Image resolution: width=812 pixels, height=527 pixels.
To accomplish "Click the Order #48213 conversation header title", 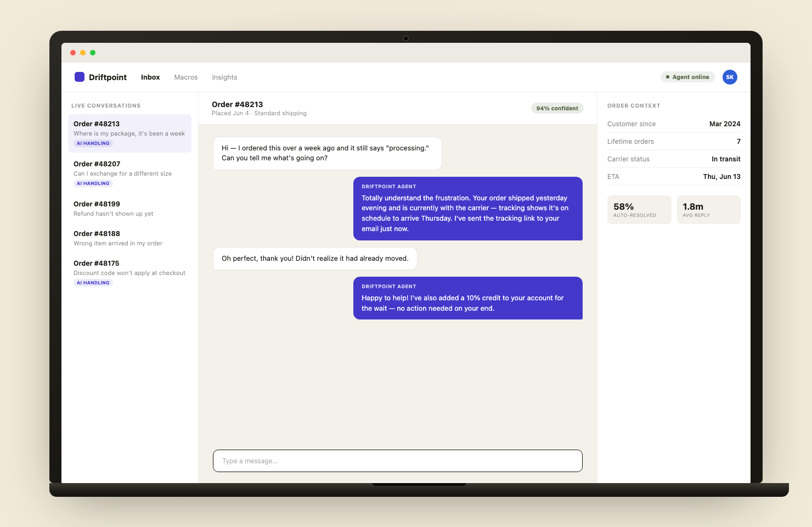I will click(238, 104).
